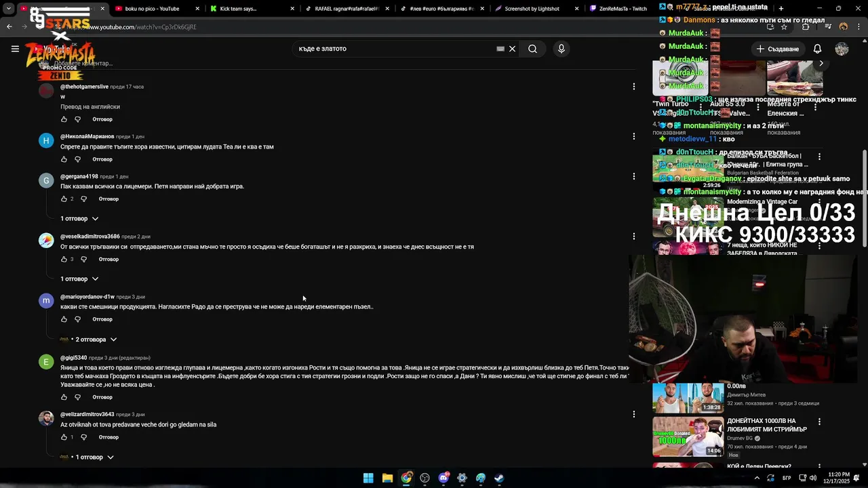Dislike the comment by @gergana4198
The image size is (868, 488).
pyautogui.click(x=83, y=199)
